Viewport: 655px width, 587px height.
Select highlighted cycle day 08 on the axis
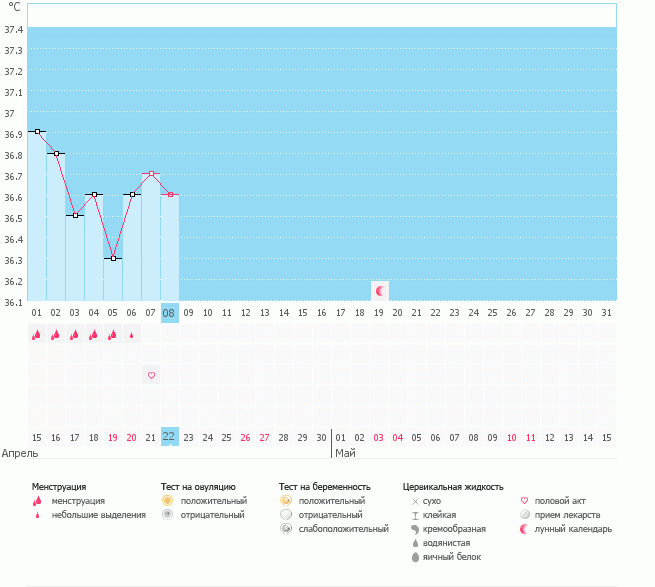click(170, 312)
